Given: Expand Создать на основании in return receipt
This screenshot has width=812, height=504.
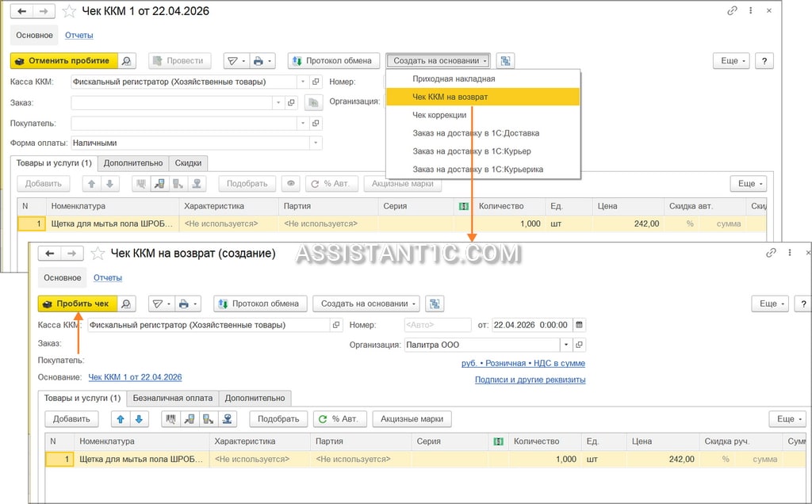Looking at the screenshot, I should [366, 304].
